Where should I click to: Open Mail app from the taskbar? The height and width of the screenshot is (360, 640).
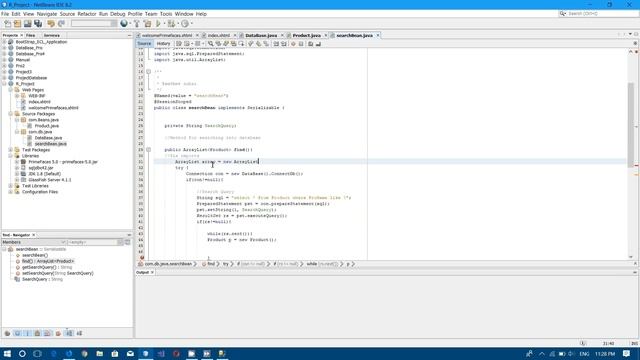tap(130, 353)
